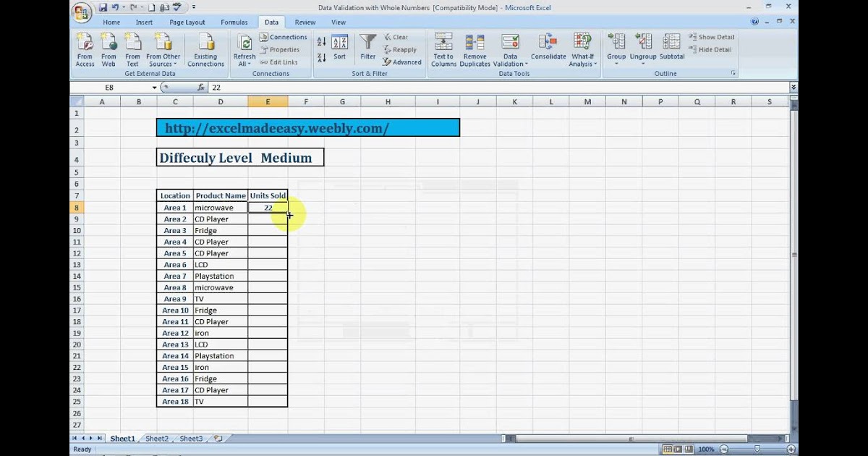Click the vertical scrollbar thumb
Viewport: 868px width, 456px height.
click(x=793, y=255)
